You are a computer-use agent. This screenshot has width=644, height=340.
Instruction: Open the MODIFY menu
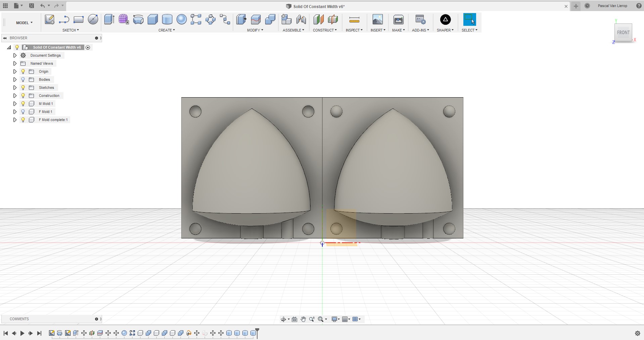click(x=255, y=30)
